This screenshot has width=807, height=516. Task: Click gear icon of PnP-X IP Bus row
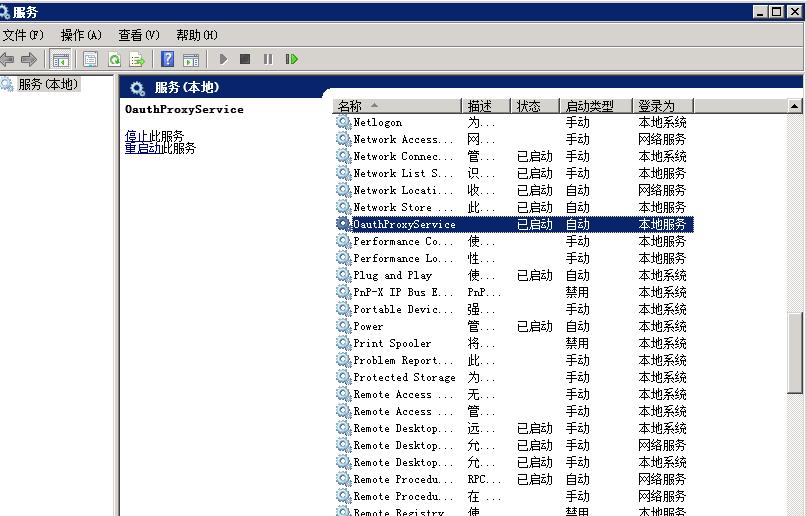point(343,292)
